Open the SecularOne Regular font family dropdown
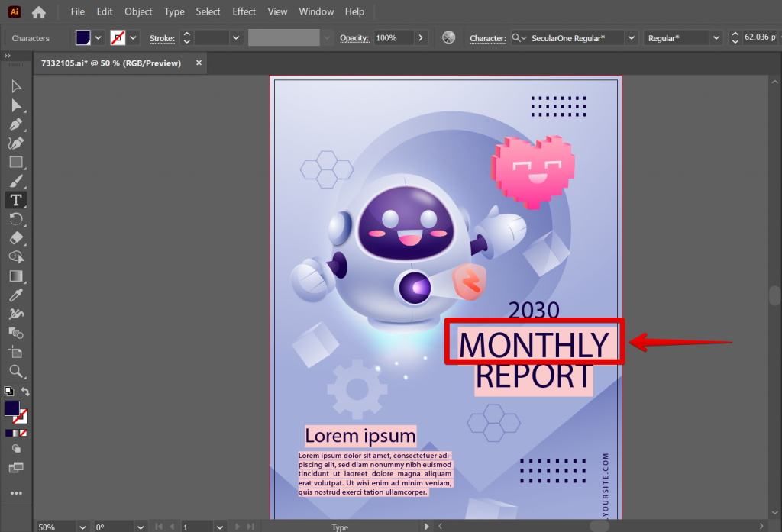This screenshot has width=782, height=532. click(x=631, y=37)
